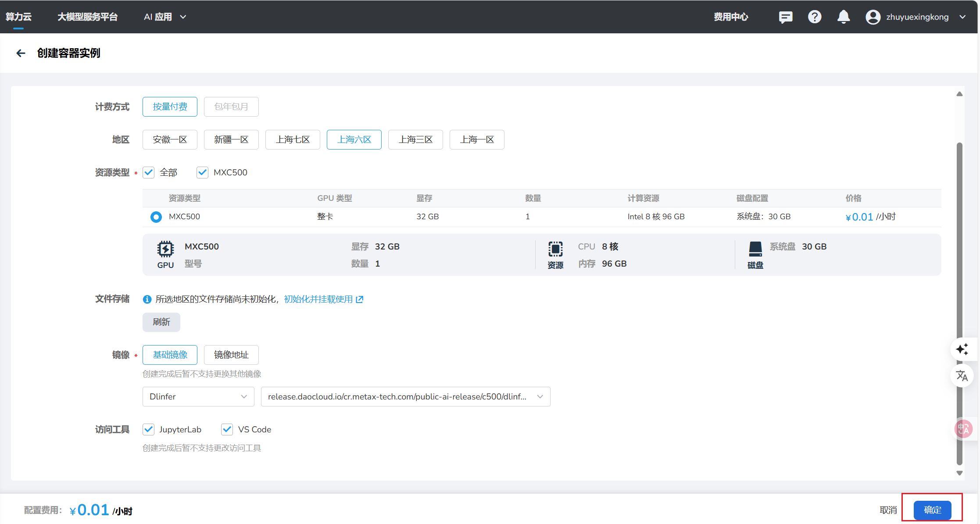Uncheck the 全部 resource type checkbox
980x524 pixels.
149,172
